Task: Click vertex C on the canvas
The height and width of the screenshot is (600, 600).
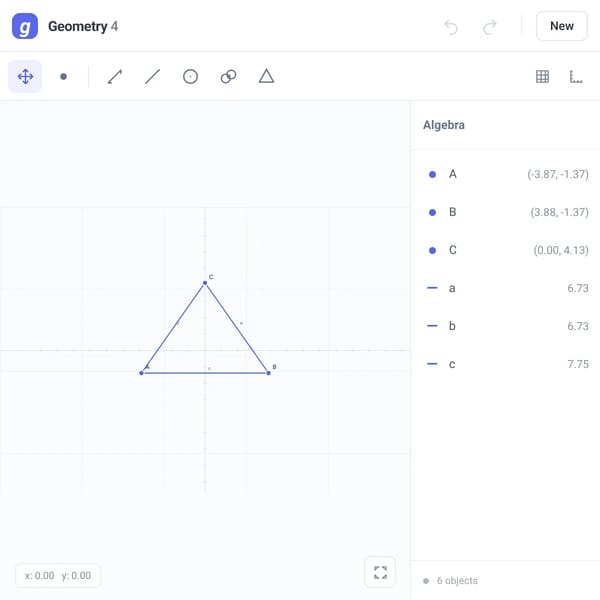Action: point(205,283)
